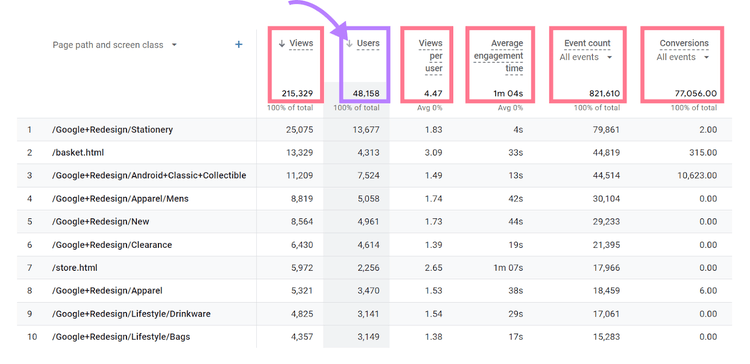Sort by Average engagement time column
This screenshot has width=750, height=364.
click(x=498, y=55)
